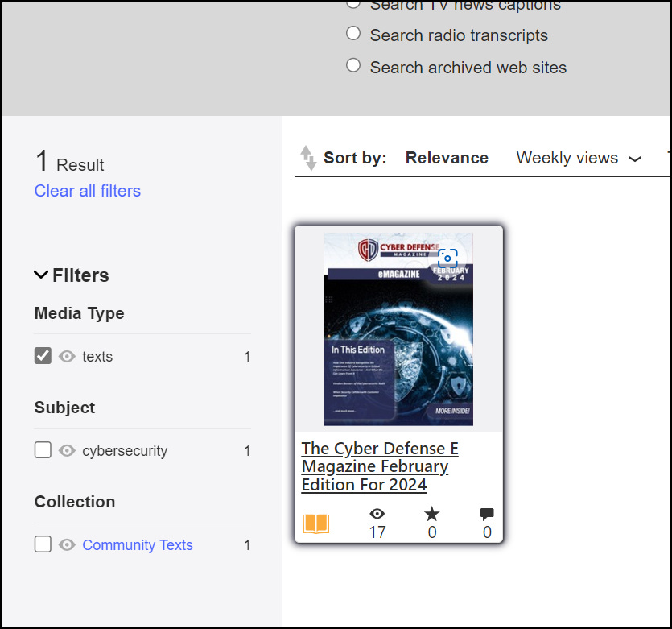Click the '1 Result' count text
672x629 pixels.
[70, 162]
